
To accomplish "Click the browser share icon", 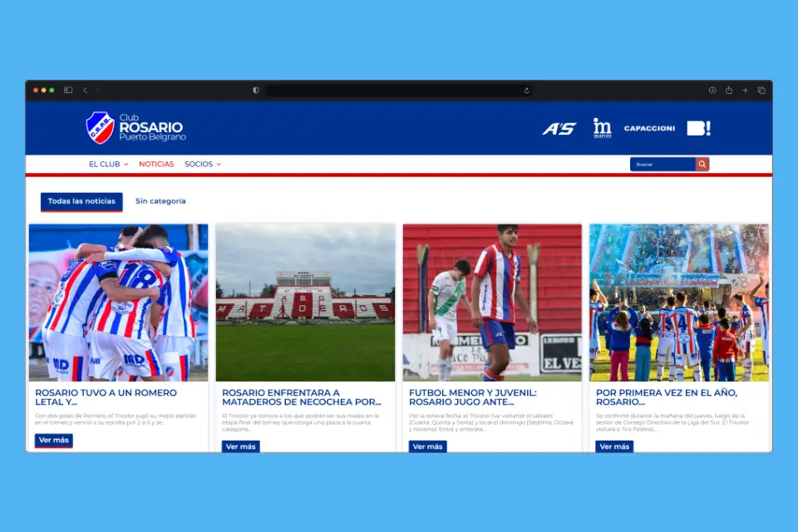I will tap(729, 91).
